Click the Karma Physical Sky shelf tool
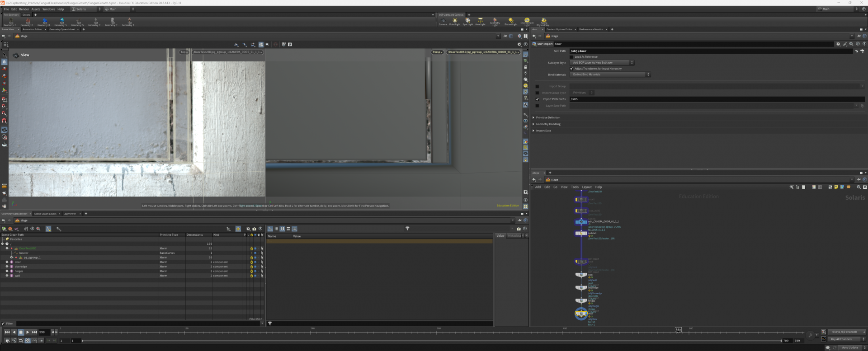The width and height of the screenshot is (868, 351). tap(543, 21)
